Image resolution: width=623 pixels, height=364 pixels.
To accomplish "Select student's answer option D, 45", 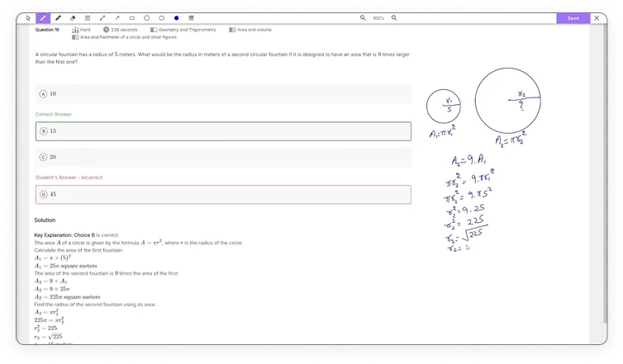I will (223, 195).
